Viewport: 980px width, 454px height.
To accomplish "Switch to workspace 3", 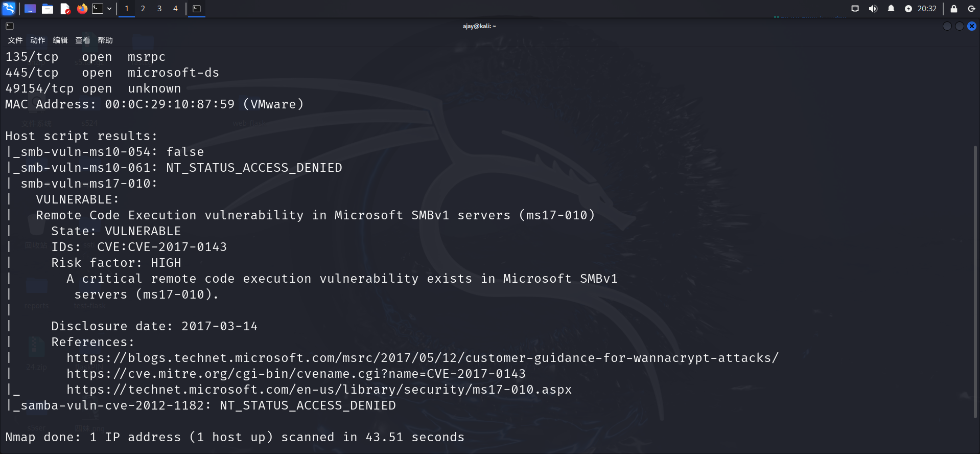I will pyautogui.click(x=159, y=9).
